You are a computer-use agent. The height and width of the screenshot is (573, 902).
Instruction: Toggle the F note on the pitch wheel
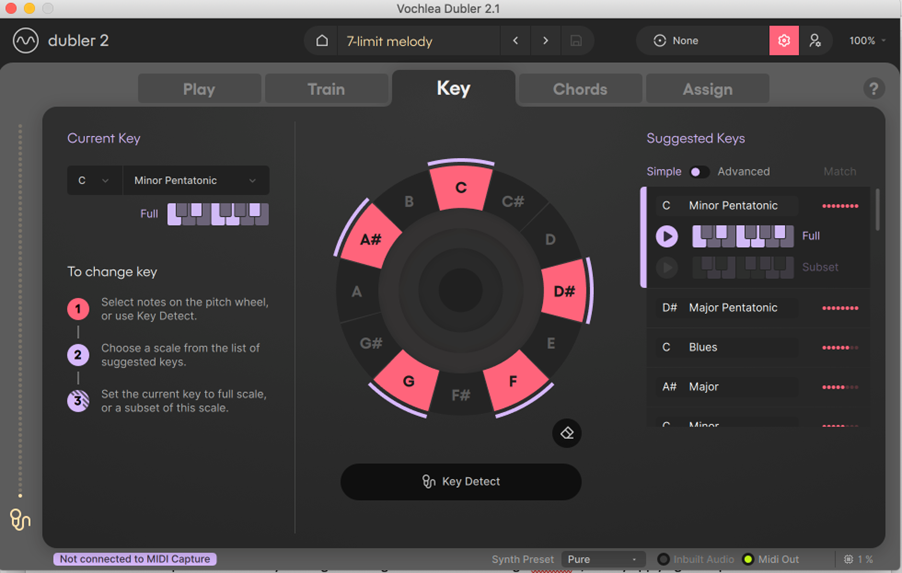[513, 381]
